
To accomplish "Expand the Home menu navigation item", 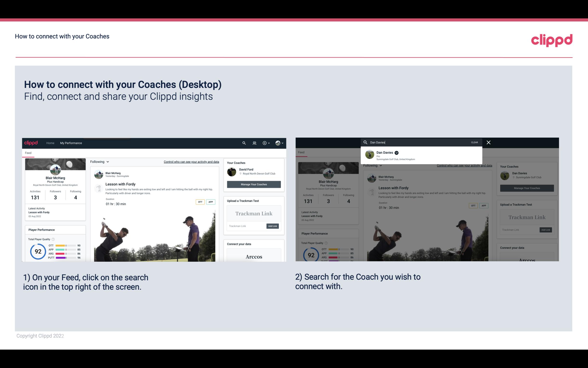I will pos(51,143).
